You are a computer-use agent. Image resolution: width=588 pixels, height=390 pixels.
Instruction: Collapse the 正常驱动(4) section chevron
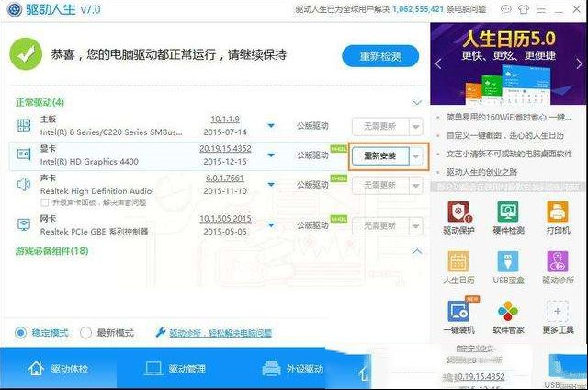coord(416,102)
